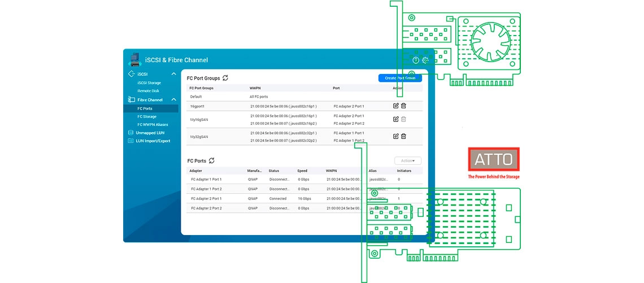
Task: Edit the My32gSAN port group
Action: (396, 136)
